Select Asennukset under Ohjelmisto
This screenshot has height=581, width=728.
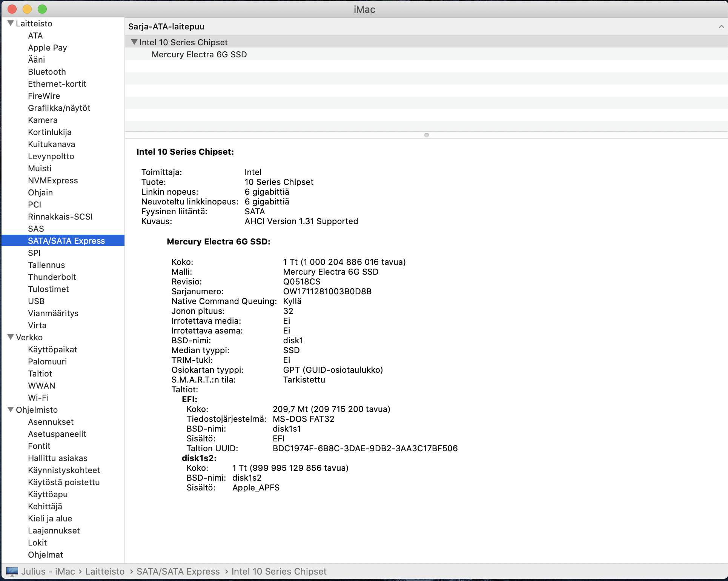[51, 422]
